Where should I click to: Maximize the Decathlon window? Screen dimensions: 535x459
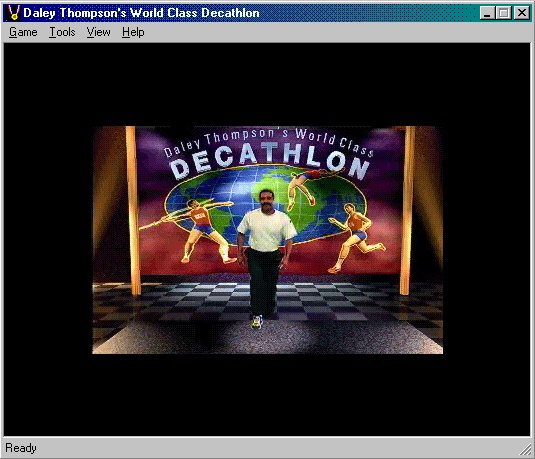pos(503,13)
